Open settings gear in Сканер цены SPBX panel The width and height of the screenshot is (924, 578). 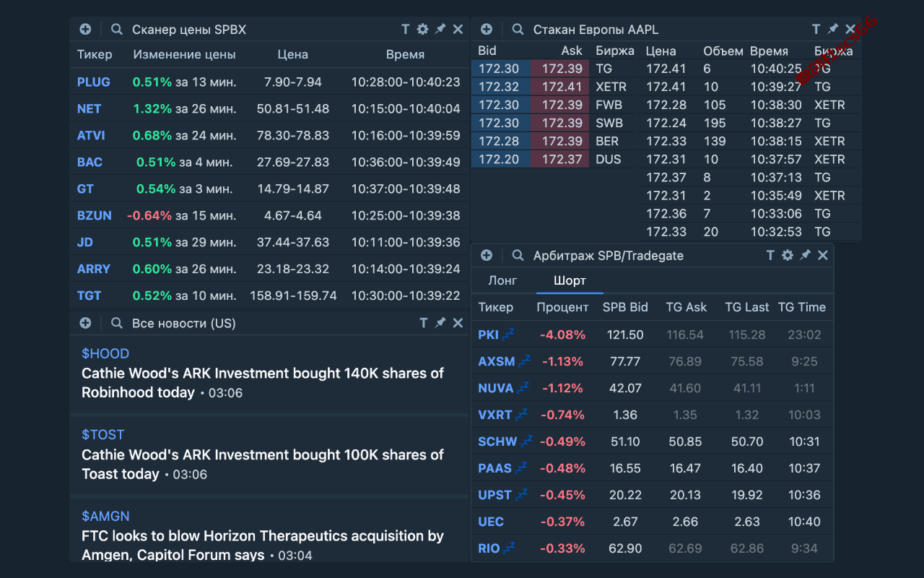pyautogui.click(x=422, y=29)
